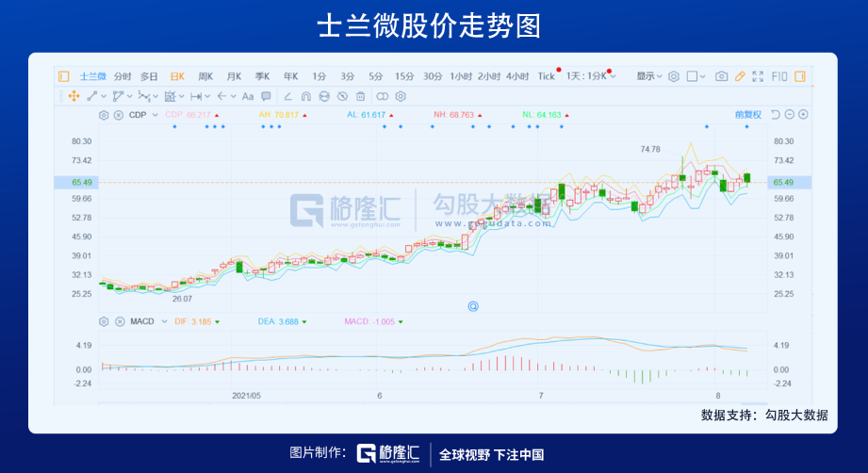This screenshot has height=473, width=868.
Task: Click the sync drawings icon
Action: point(324,96)
